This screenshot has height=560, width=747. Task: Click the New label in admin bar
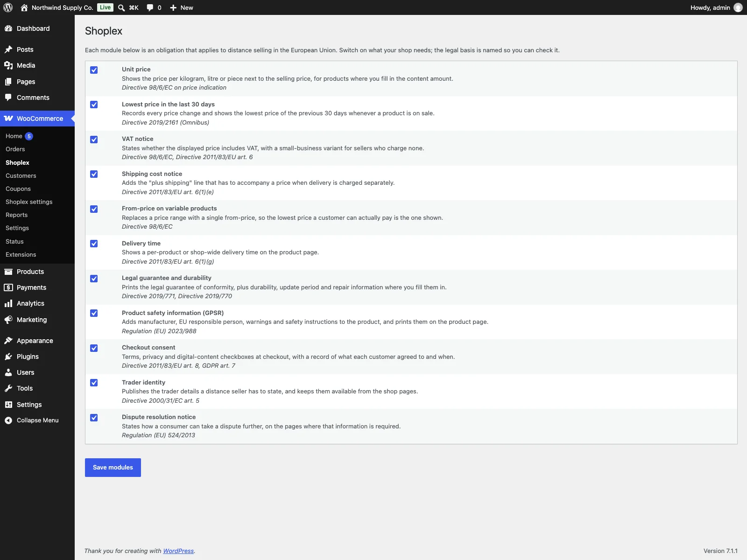187,7
